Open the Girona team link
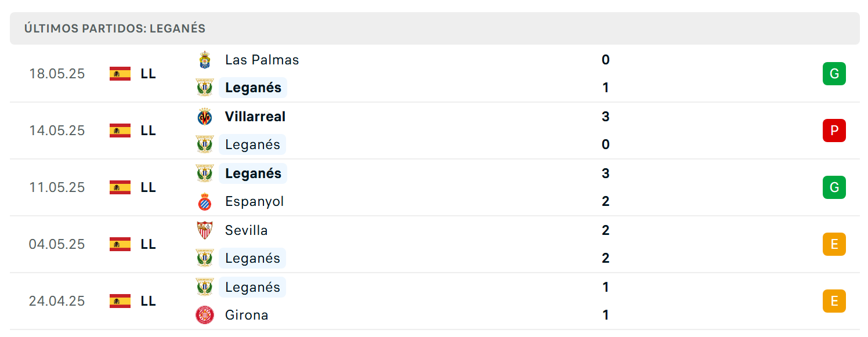This screenshot has width=868, height=337. (247, 315)
